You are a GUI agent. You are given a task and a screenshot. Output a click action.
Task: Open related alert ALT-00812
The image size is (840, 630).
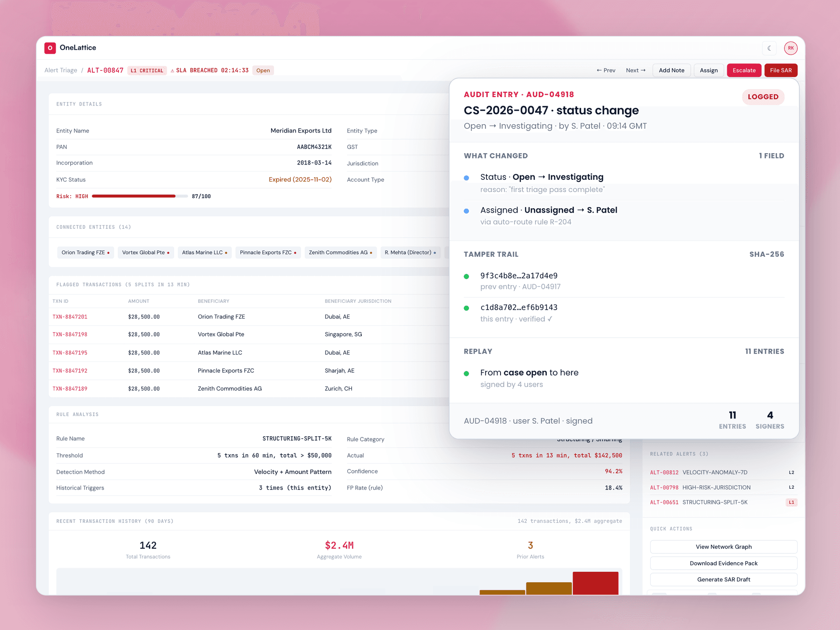point(664,472)
